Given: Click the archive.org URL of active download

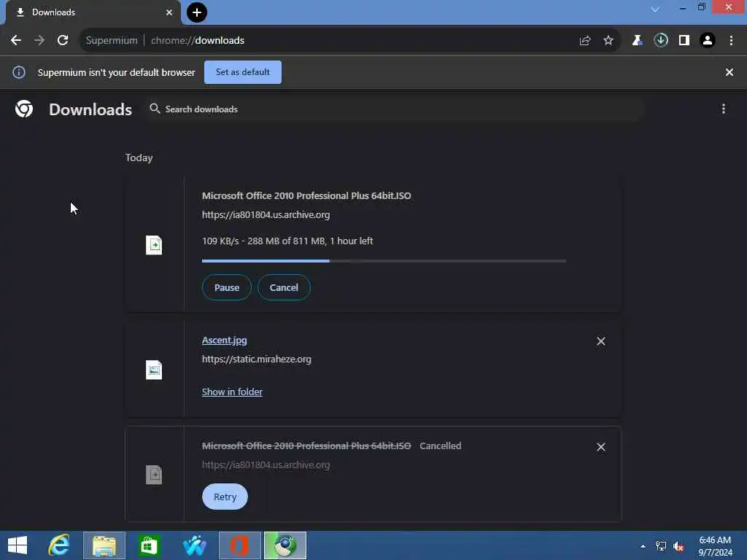Looking at the screenshot, I should (x=266, y=215).
